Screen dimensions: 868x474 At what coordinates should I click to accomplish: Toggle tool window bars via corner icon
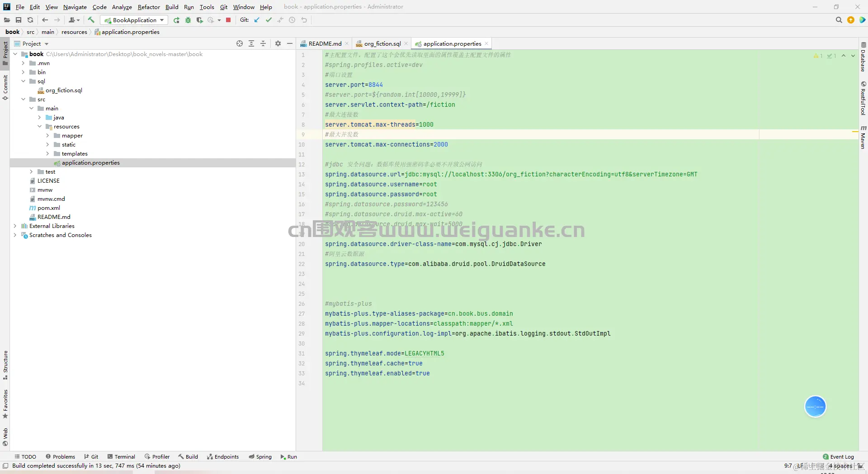pos(5,466)
